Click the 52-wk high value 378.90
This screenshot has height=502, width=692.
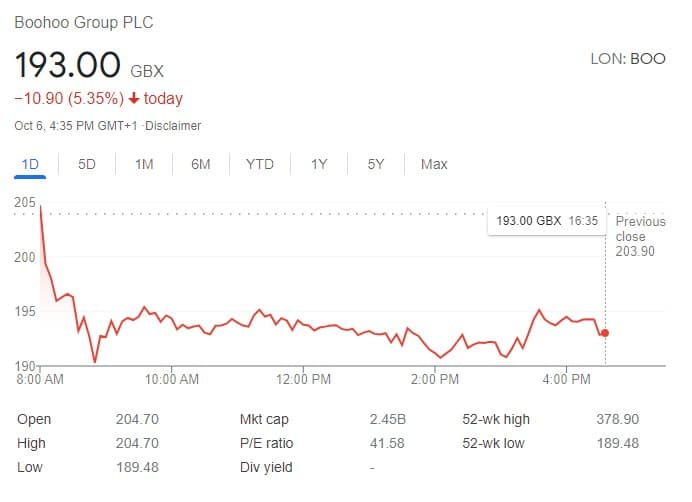pyautogui.click(x=617, y=419)
